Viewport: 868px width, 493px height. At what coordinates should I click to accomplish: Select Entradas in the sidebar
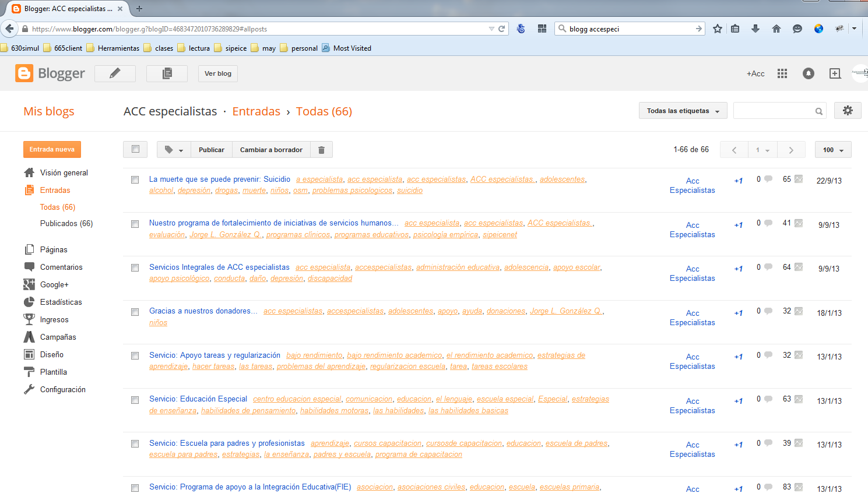(x=55, y=190)
